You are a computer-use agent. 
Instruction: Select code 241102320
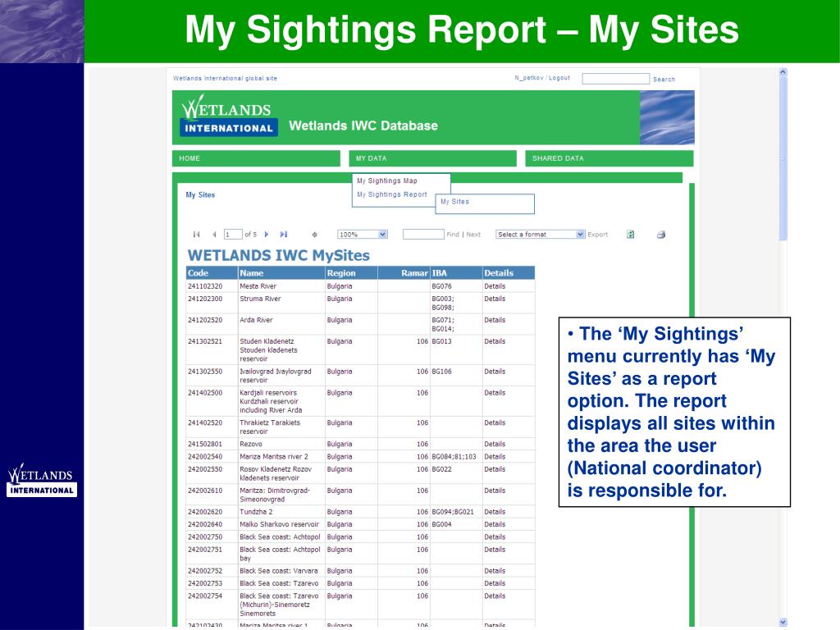point(204,286)
